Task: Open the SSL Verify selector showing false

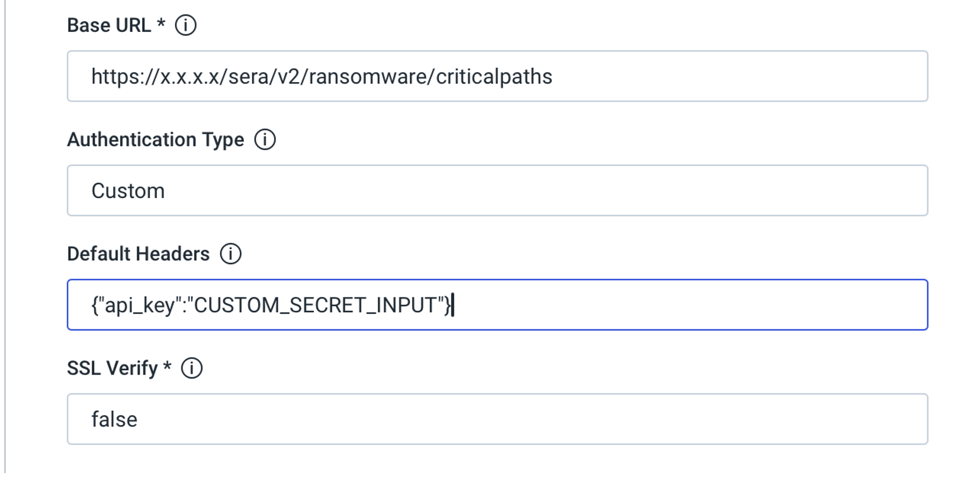Action: [x=497, y=418]
